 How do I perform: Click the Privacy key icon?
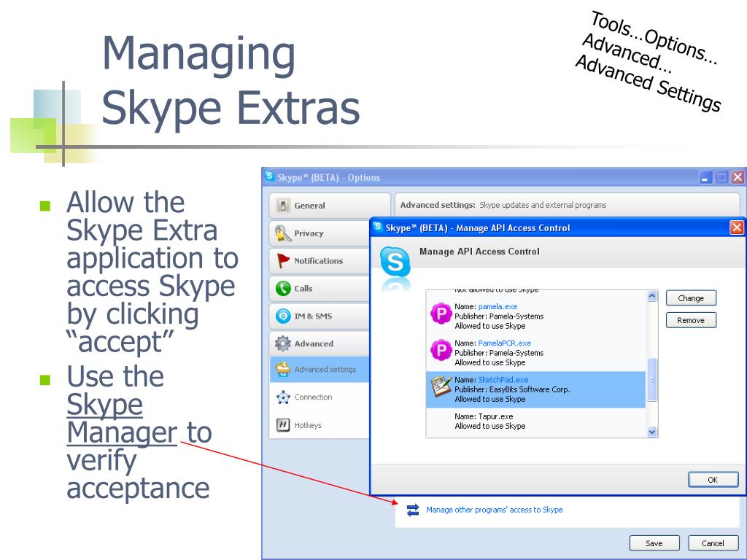[282, 233]
